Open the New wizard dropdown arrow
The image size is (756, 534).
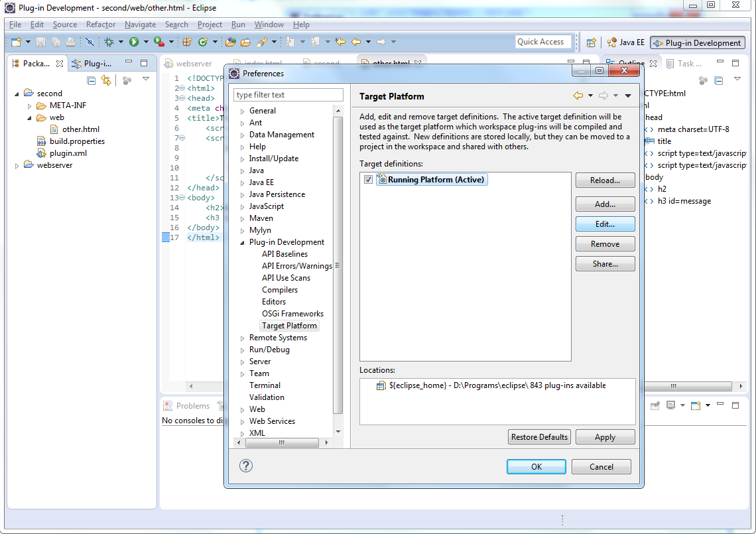[x=28, y=42]
